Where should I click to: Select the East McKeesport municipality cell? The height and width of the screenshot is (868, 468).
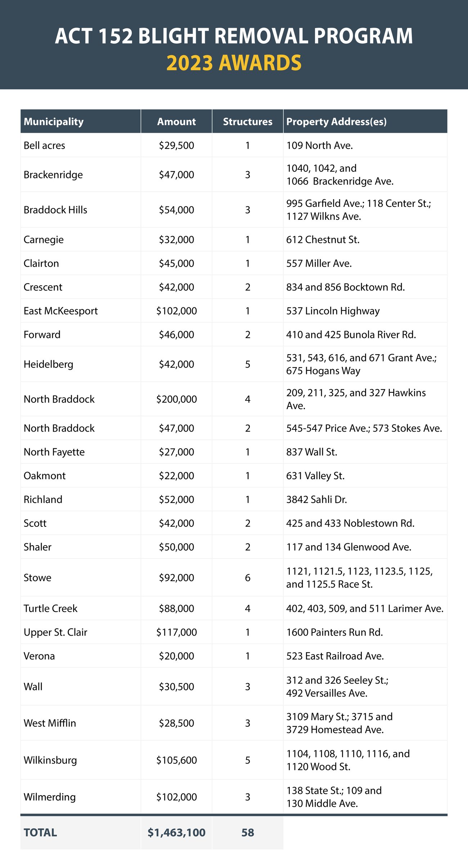click(x=60, y=311)
